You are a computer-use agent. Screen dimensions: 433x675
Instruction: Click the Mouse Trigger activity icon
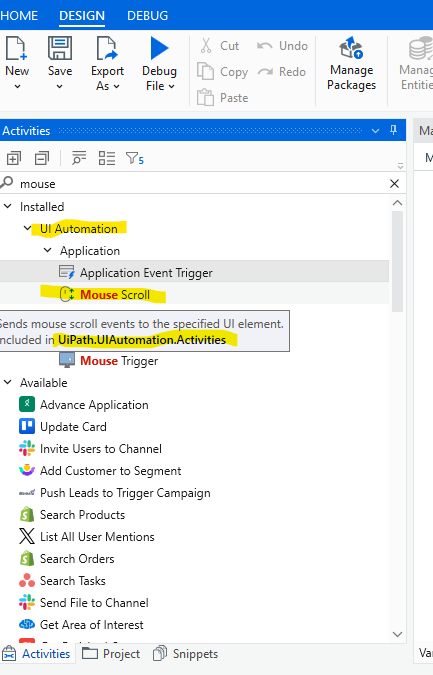click(x=67, y=360)
